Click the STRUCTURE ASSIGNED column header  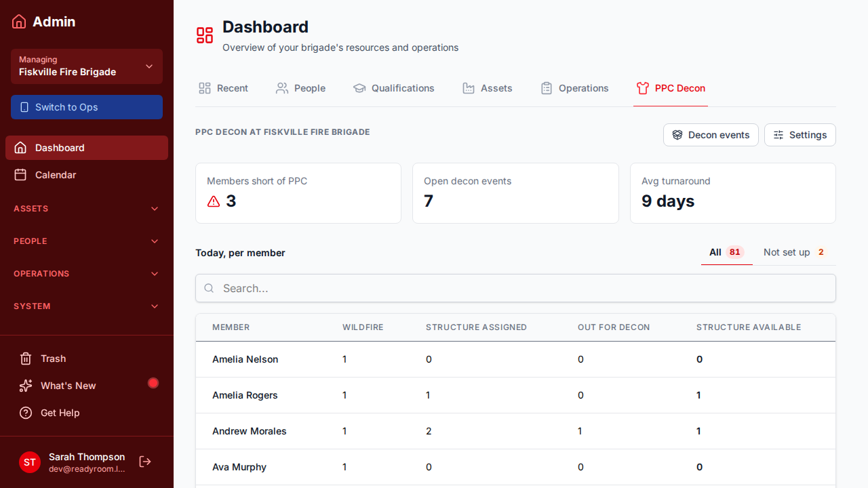click(x=476, y=327)
